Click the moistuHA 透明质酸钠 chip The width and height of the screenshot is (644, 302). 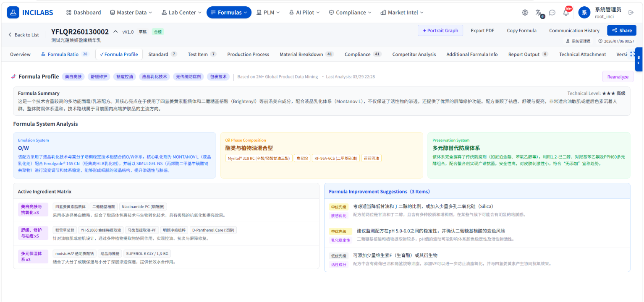pyautogui.click(x=74, y=253)
